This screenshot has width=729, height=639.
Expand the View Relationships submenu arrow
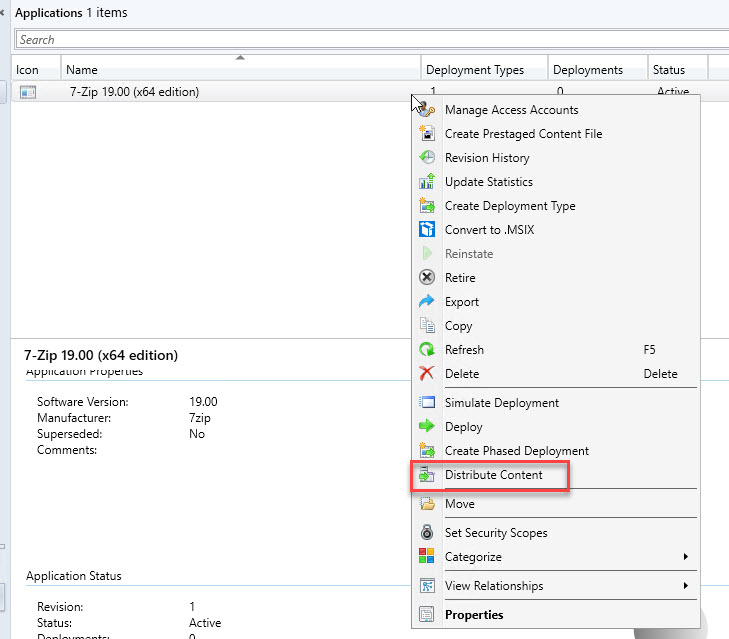coord(685,586)
